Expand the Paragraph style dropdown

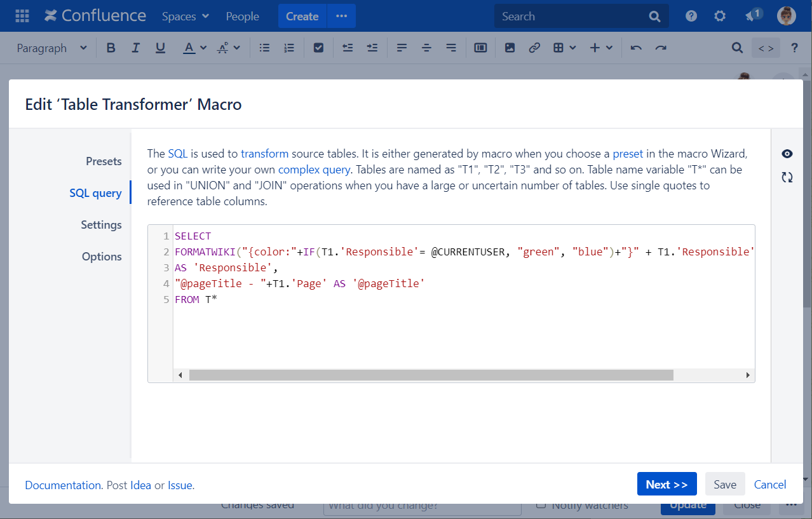(x=52, y=48)
